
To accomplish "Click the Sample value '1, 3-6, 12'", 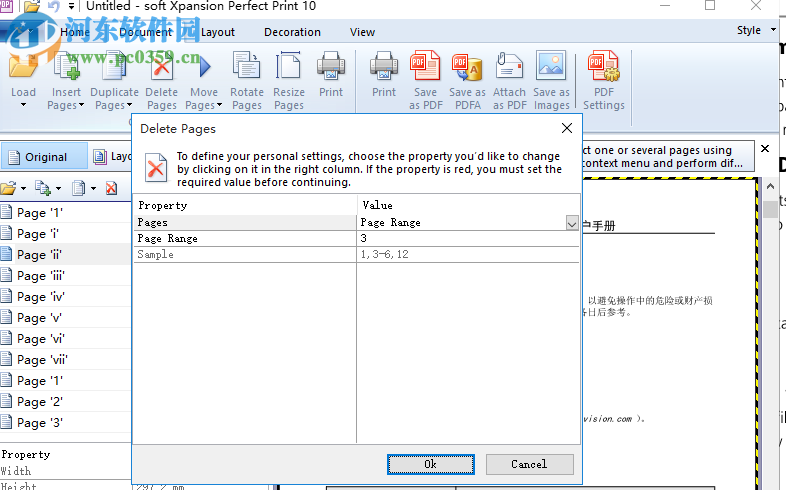I will click(384, 255).
